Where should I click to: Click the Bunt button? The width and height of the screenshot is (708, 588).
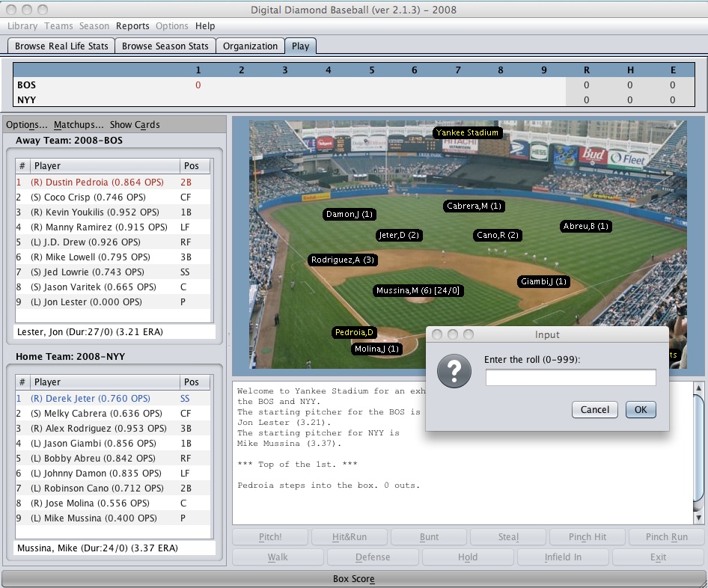point(429,537)
